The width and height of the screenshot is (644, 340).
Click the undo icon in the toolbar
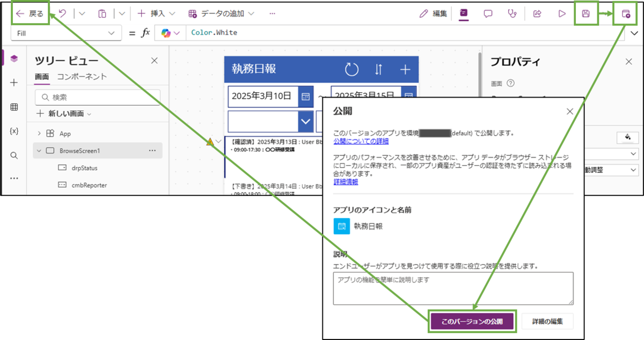point(63,13)
